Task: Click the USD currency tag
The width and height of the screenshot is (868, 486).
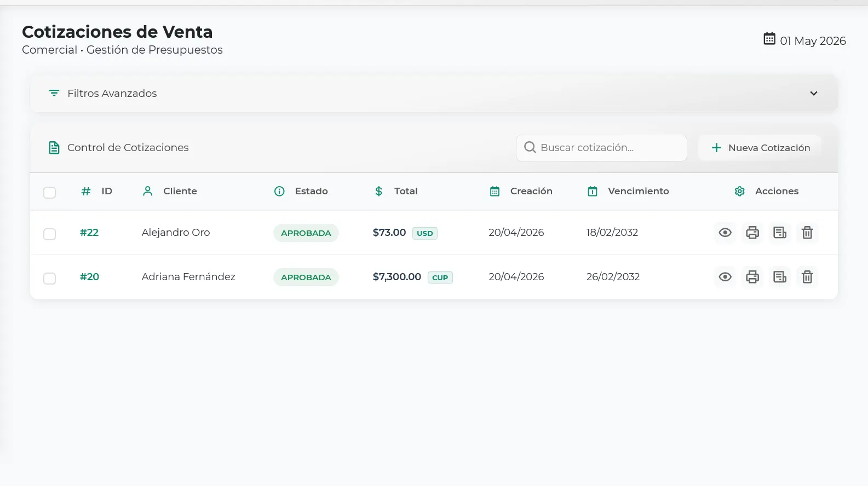Action: click(x=425, y=233)
